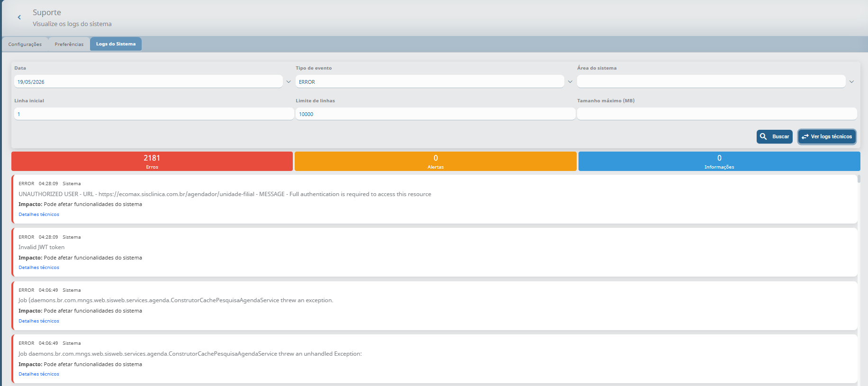
Task: Click the Suporte page title
Action: (47, 12)
